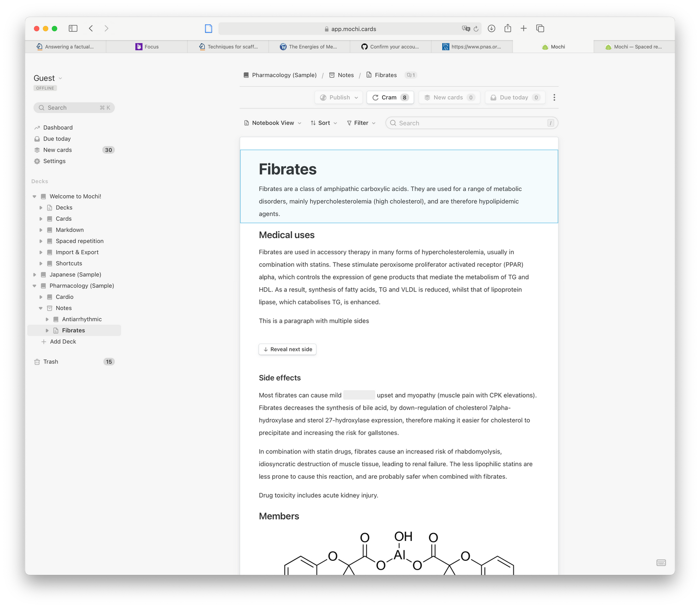Select Shortcuts deck in sidebar
Viewport: 700px width, 608px height.
[x=69, y=264]
